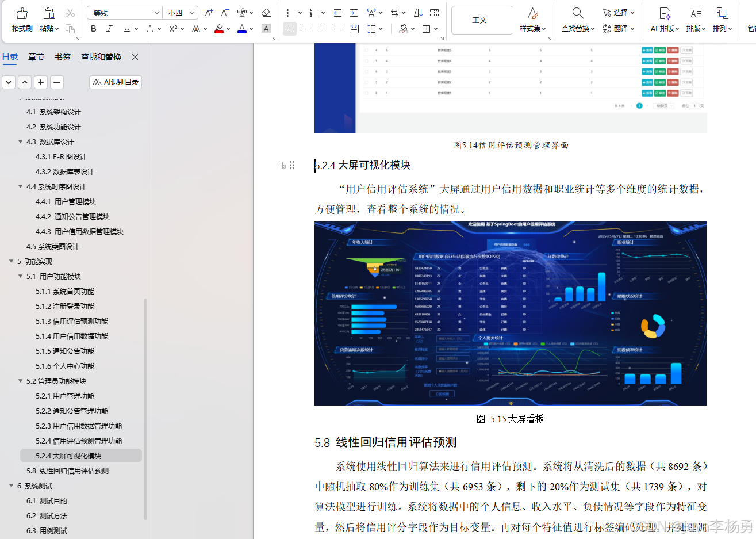Insert bulleted list icon
Image resolution: width=756 pixels, height=539 pixels.
(x=291, y=13)
